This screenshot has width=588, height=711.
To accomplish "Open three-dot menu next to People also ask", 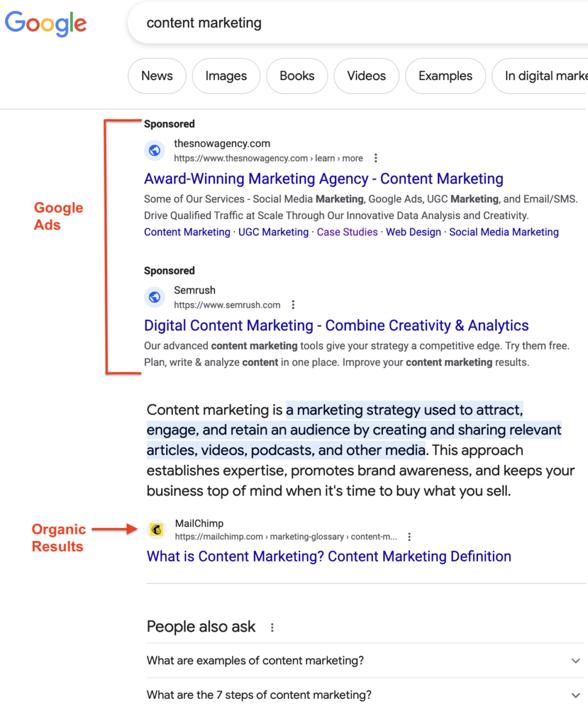I will 272,628.
